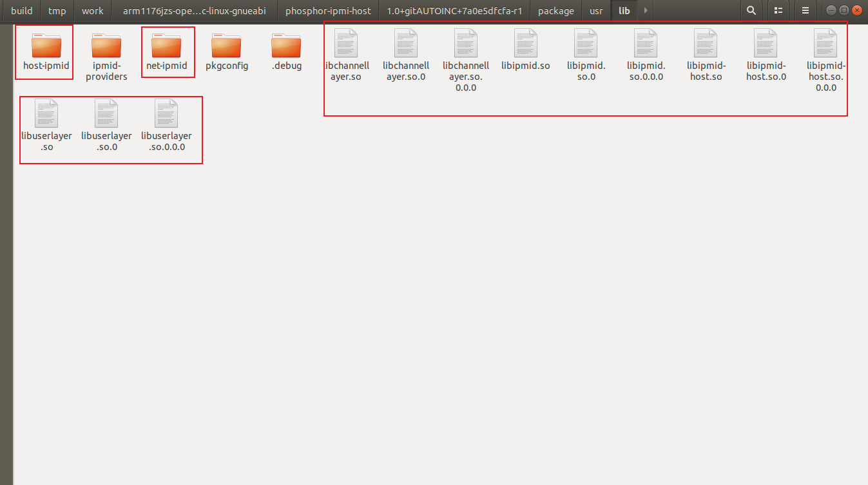Select the libipmid-host.so file
This screenshot has height=485, width=868.
coord(706,52)
